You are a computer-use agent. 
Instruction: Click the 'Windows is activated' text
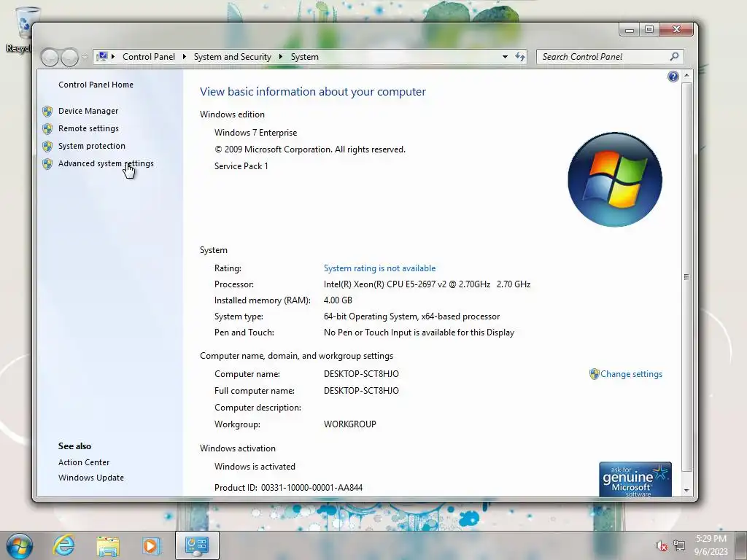pyautogui.click(x=255, y=467)
